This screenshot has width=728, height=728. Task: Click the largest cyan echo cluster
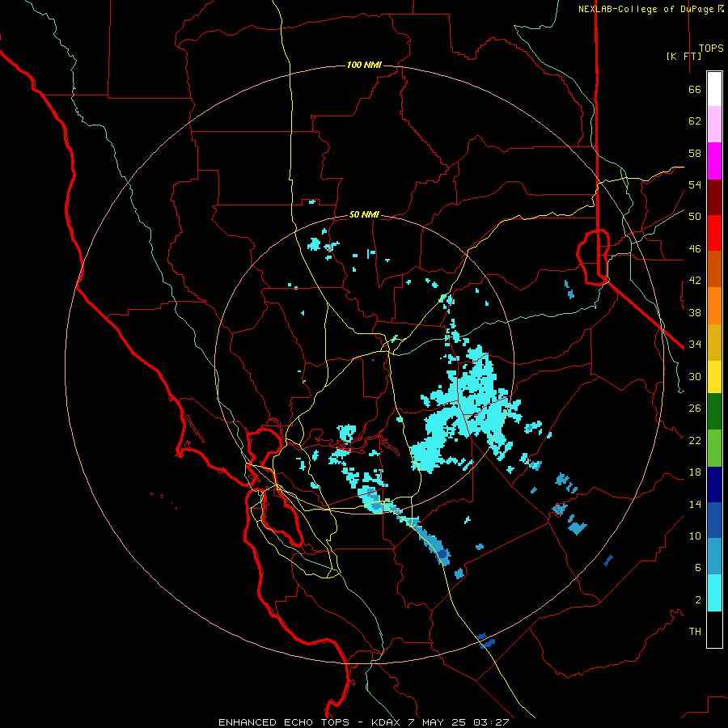pos(467,411)
